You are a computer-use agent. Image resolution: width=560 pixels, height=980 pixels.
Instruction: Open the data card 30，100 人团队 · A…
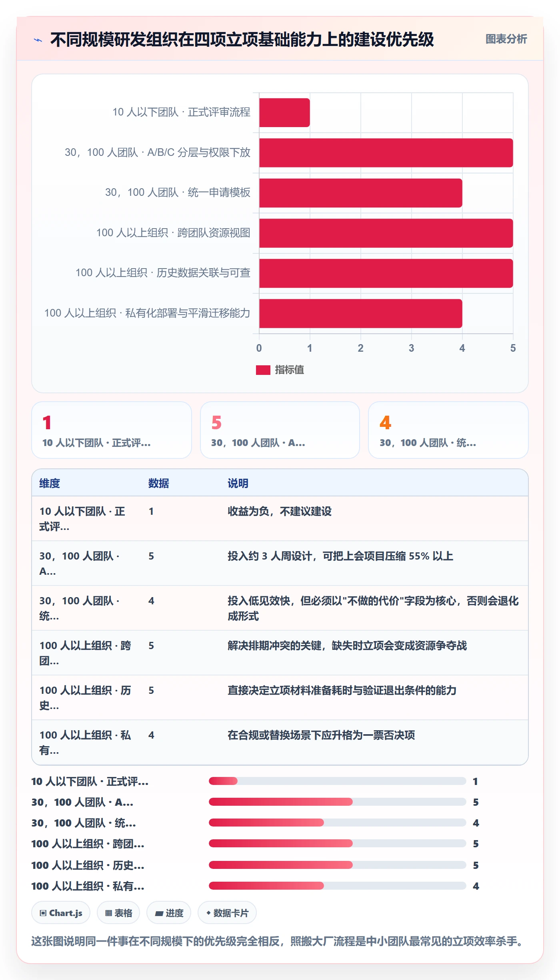coord(280,430)
